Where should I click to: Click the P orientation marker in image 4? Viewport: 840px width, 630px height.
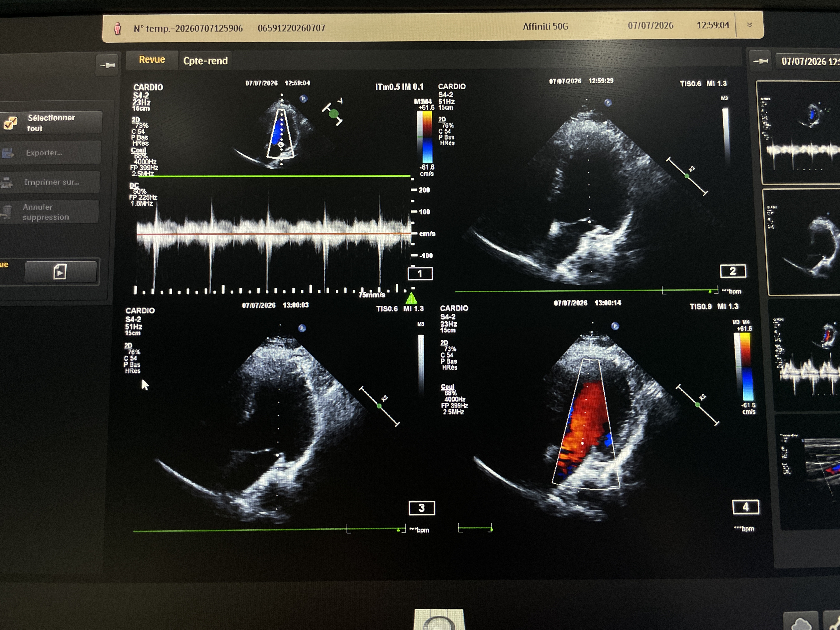[615, 326]
